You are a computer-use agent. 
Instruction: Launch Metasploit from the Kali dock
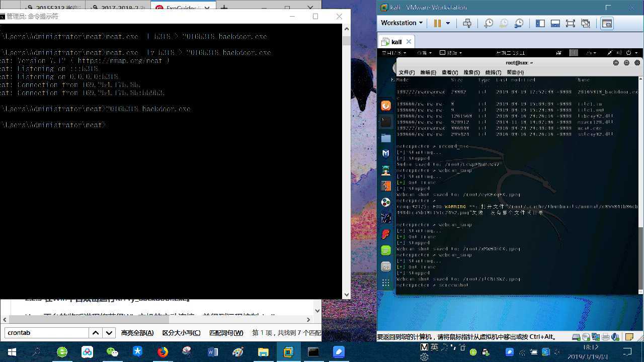pos(386,154)
